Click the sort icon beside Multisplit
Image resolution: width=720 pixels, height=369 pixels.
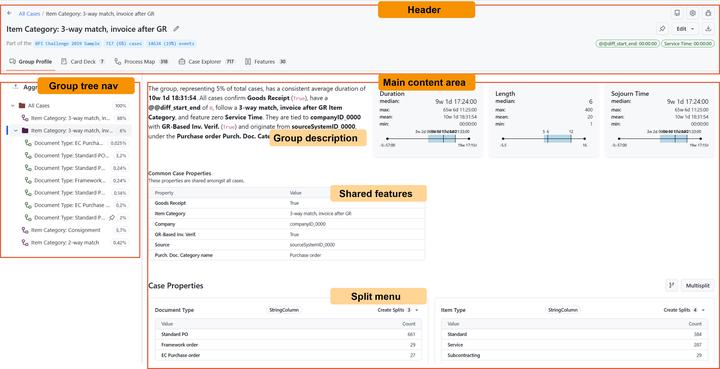[x=672, y=285]
